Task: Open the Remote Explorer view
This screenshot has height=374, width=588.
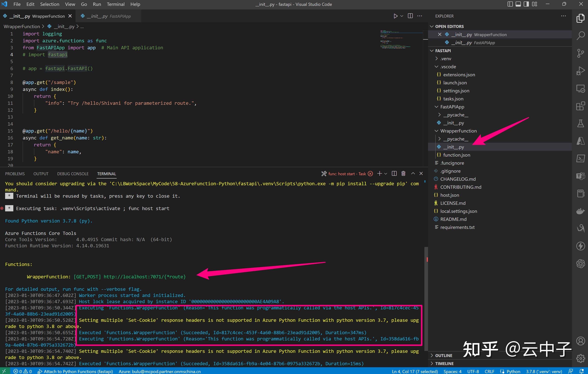Action: [x=581, y=89]
